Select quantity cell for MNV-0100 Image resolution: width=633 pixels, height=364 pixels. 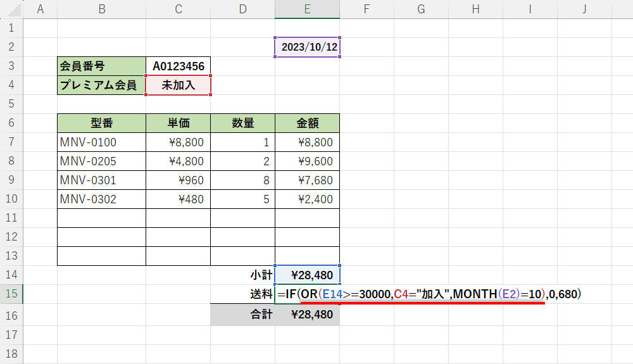pos(242,142)
